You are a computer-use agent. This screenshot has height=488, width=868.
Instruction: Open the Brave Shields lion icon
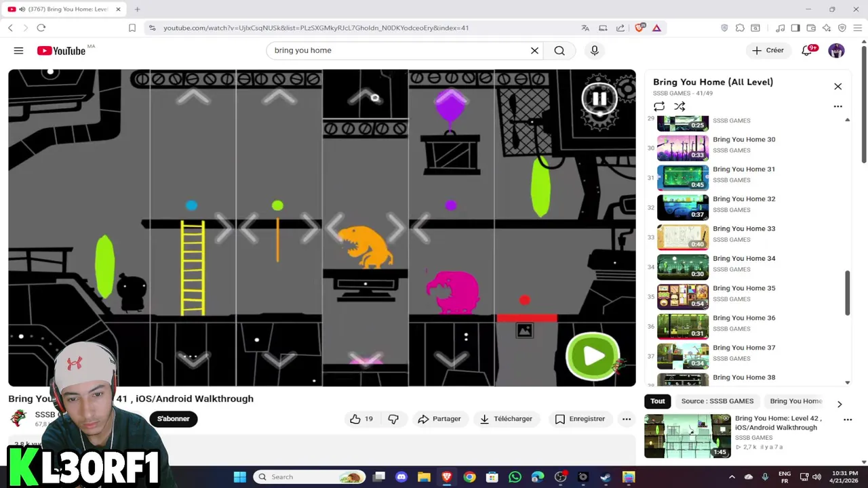(x=639, y=28)
